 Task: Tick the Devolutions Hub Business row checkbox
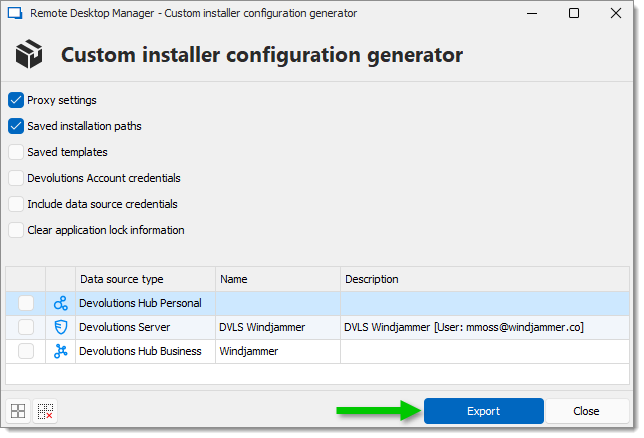(x=26, y=351)
